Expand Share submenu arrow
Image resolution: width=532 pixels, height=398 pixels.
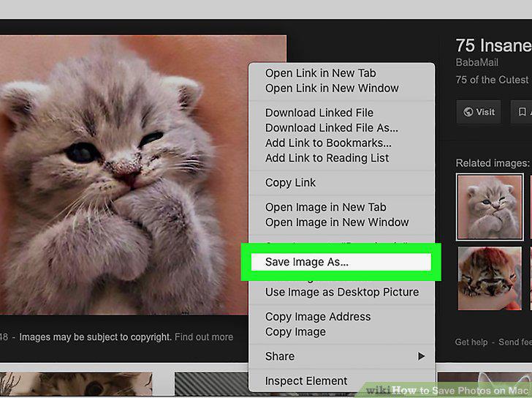[x=421, y=356]
